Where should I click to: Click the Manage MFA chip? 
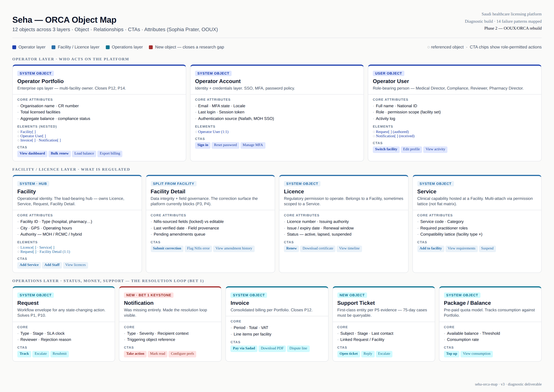[253, 145]
